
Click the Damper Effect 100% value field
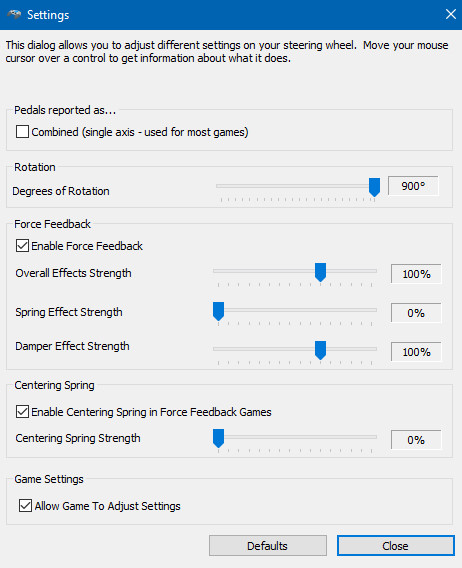click(x=416, y=352)
